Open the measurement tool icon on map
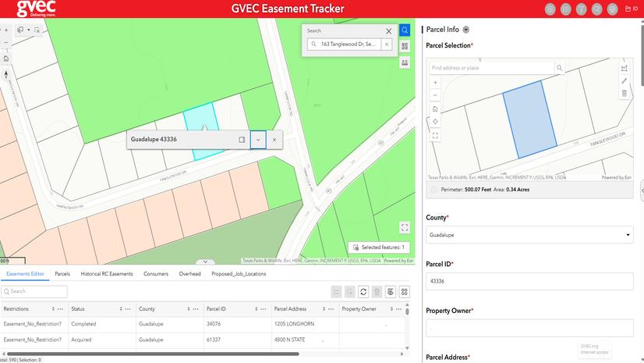644x363 pixels. pos(405,62)
